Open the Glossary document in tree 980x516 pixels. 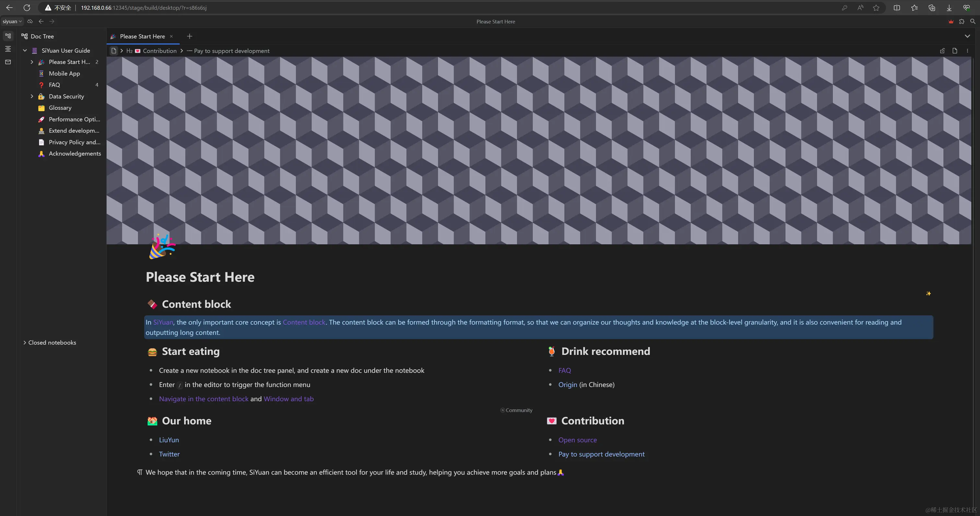(x=60, y=108)
